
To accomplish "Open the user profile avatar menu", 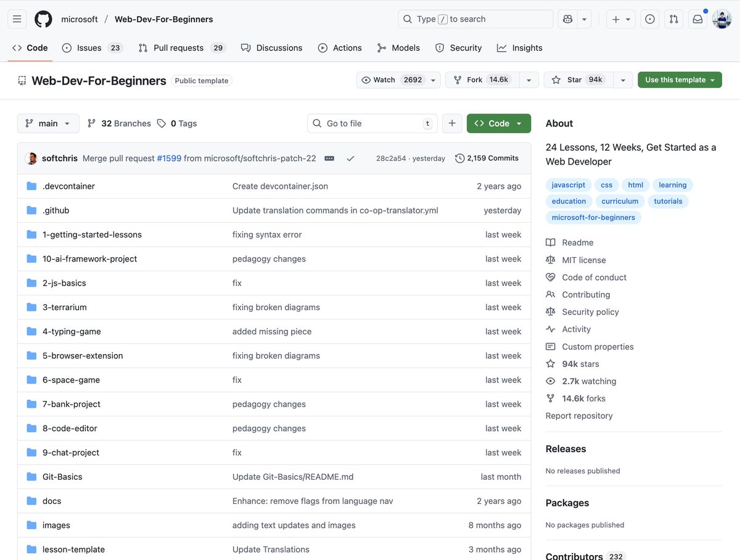I will coord(721,19).
